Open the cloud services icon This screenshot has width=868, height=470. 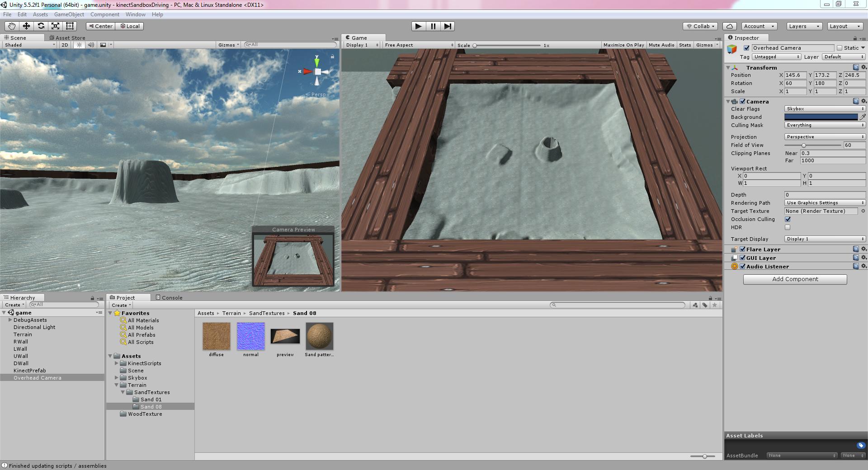click(x=730, y=26)
